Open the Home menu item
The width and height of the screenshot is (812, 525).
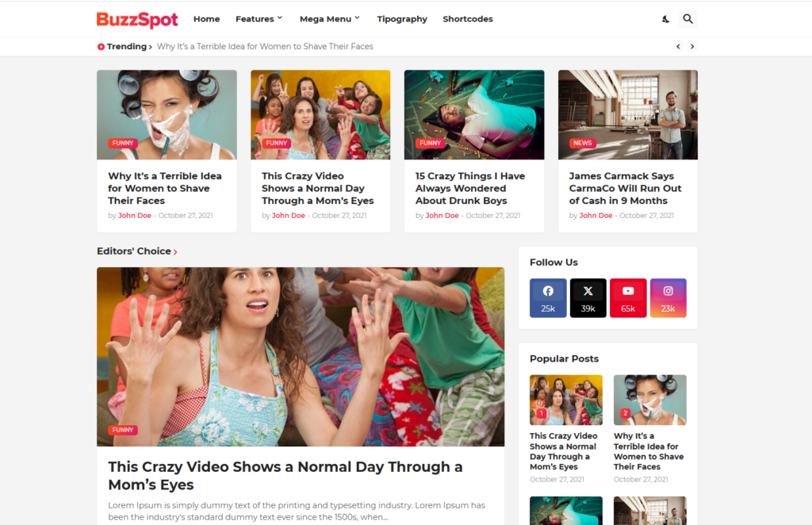(206, 19)
